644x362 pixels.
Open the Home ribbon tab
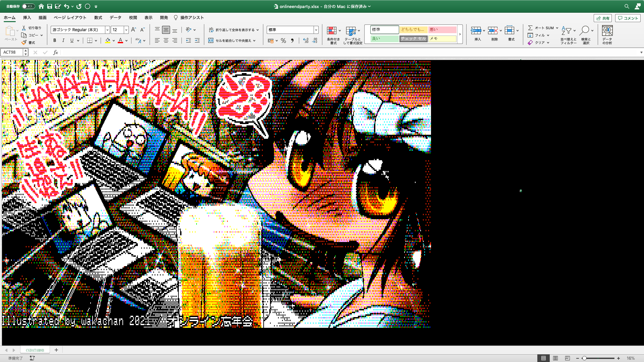10,18
